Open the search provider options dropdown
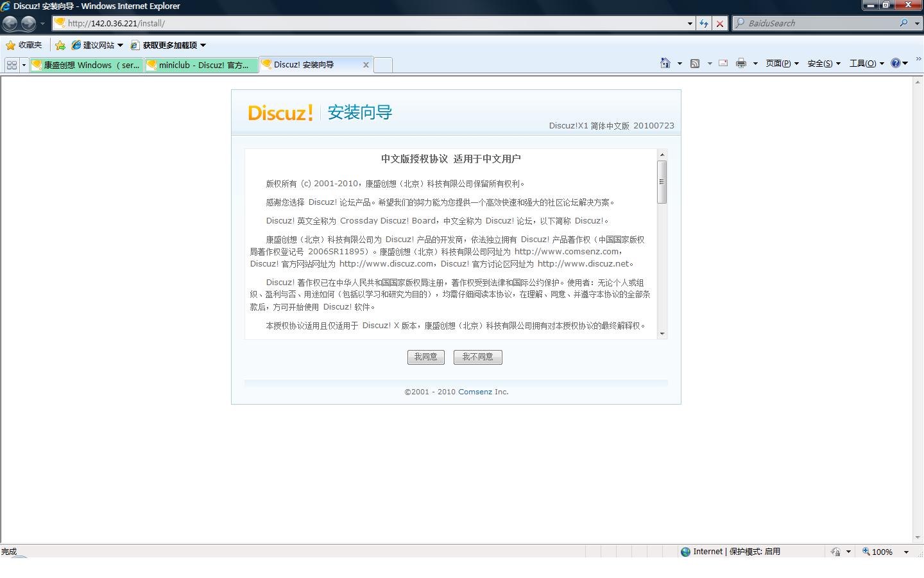The image size is (924, 578). tap(917, 23)
